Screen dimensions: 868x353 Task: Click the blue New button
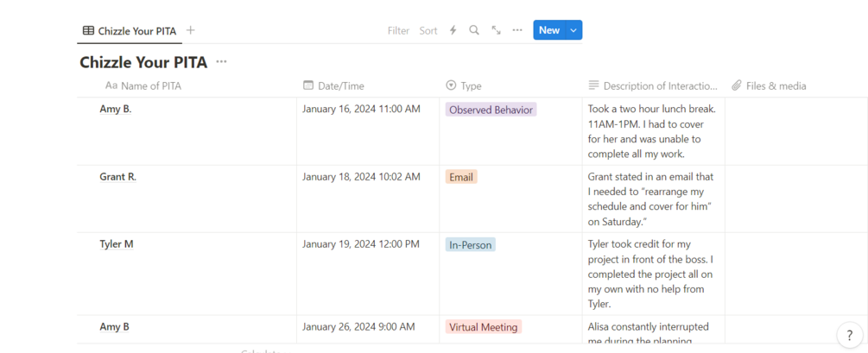pyautogui.click(x=548, y=30)
